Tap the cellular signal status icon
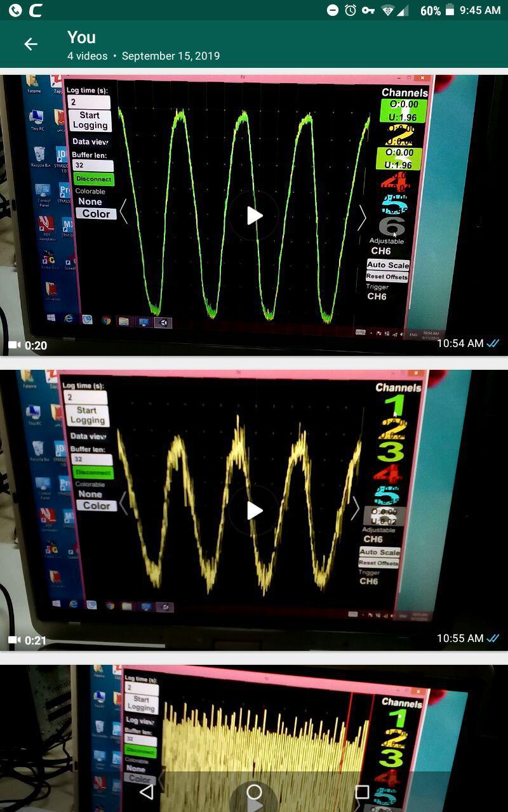Viewport: 508px width, 812px height. (402, 10)
